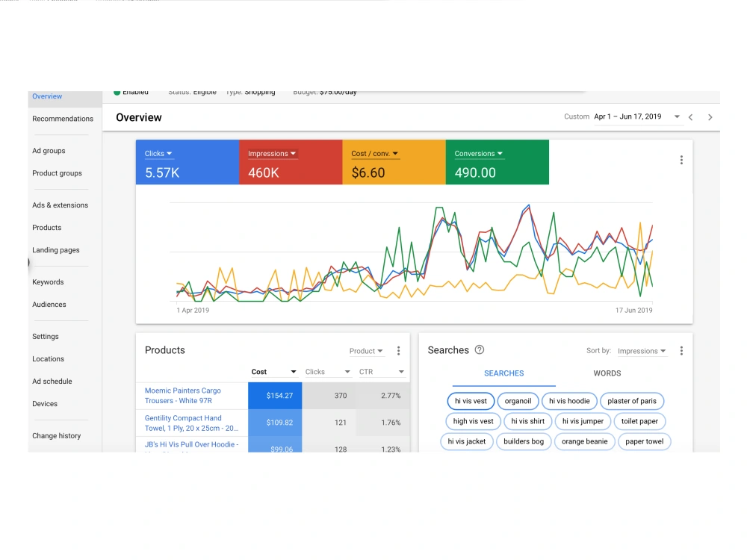Open the Cost / conv. metric dropdown
747x560 pixels.
click(374, 154)
